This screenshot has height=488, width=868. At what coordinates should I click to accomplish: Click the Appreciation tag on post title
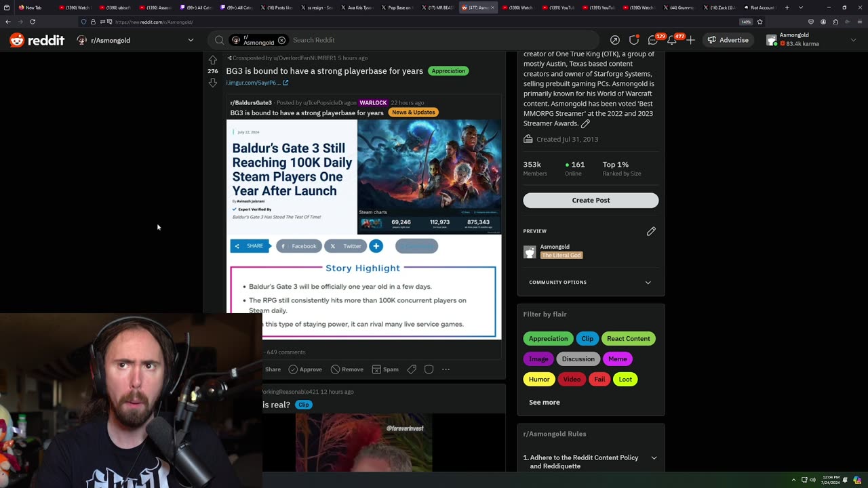click(448, 70)
